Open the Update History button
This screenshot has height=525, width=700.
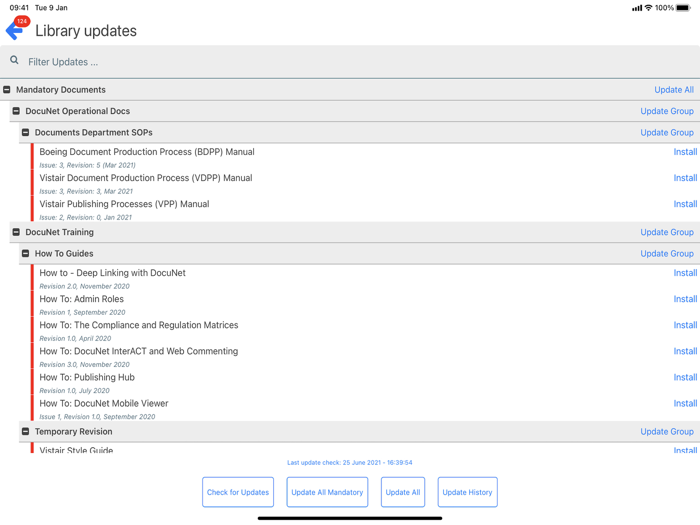(x=467, y=492)
